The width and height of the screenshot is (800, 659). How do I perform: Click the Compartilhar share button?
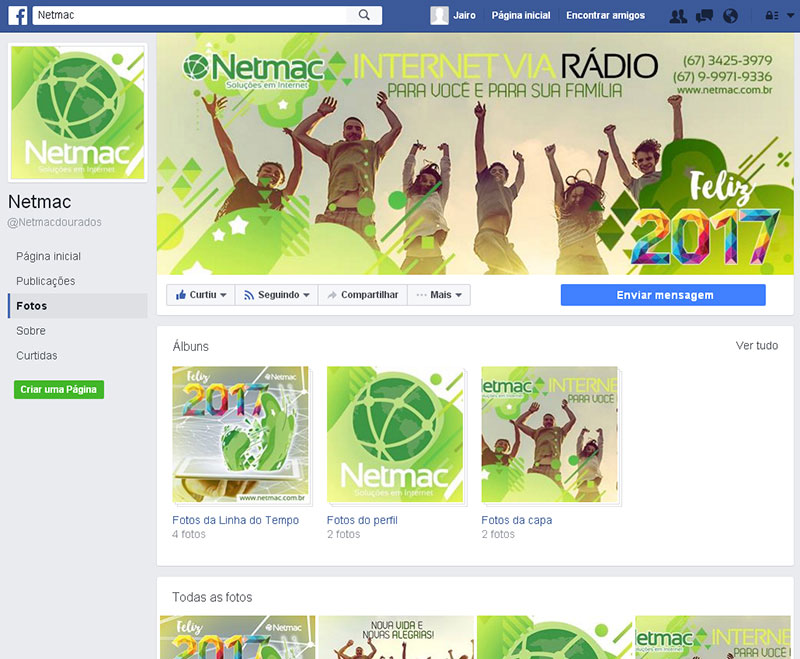(x=363, y=295)
